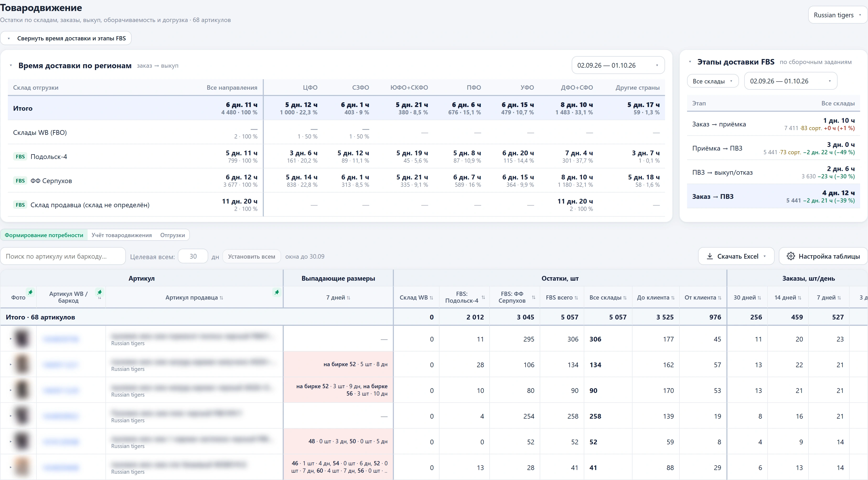The image size is (868, 480).
Task: Open the Russian tigers brand dropdown
Action: [838, 15]
